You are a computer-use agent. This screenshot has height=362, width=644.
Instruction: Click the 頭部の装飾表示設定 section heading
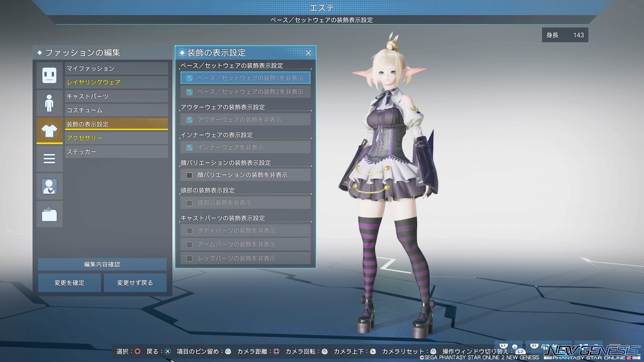click(x=208, y=190)
